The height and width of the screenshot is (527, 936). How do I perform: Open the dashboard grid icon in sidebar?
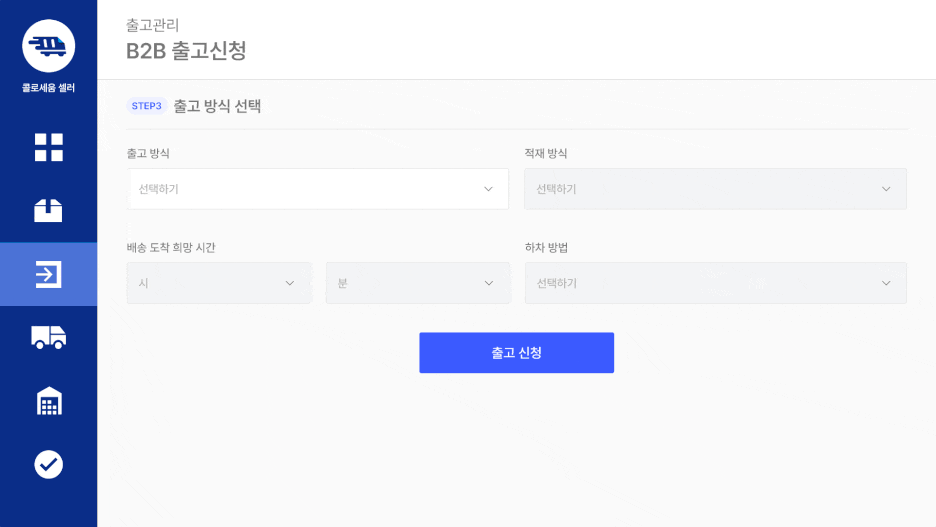pos(48,147)
